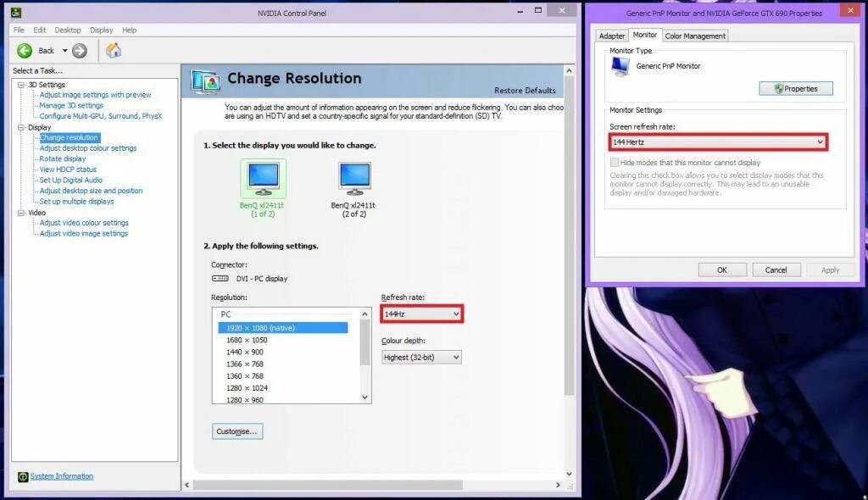Click the resolution list scroll up arrow
The width and height of the screenshot is (868, 500).
(x=364, y=314)
